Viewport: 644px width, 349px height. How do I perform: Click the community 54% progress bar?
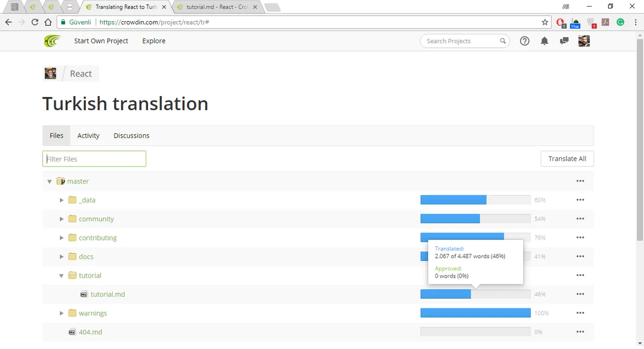[475, 219]
